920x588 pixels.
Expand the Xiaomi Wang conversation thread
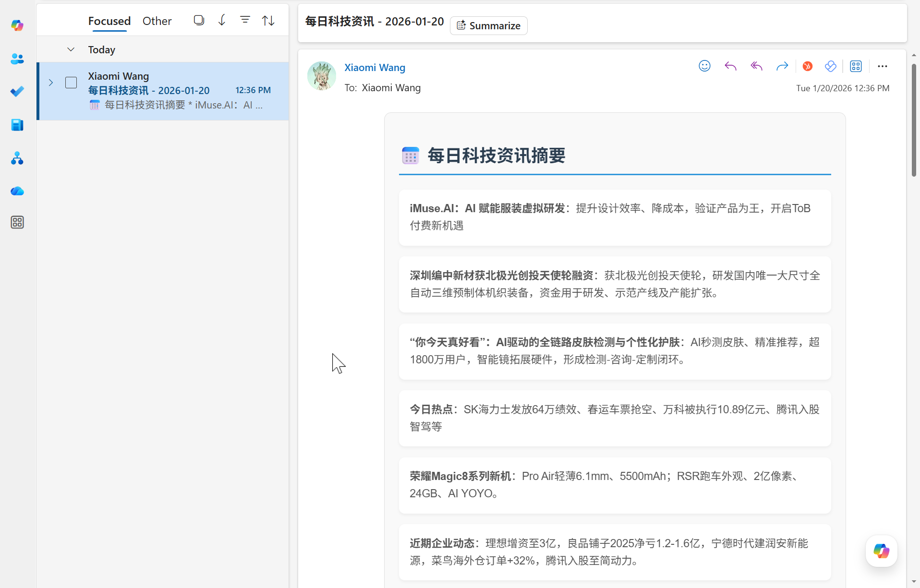[51, 83]
